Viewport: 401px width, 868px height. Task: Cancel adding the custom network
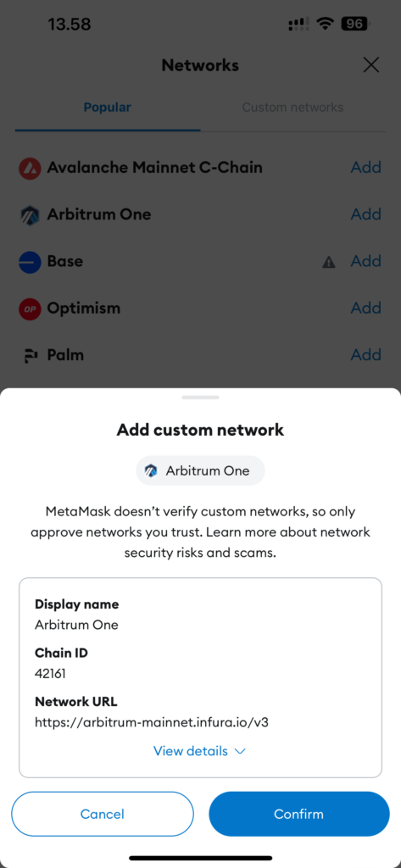tap(103, 814)
